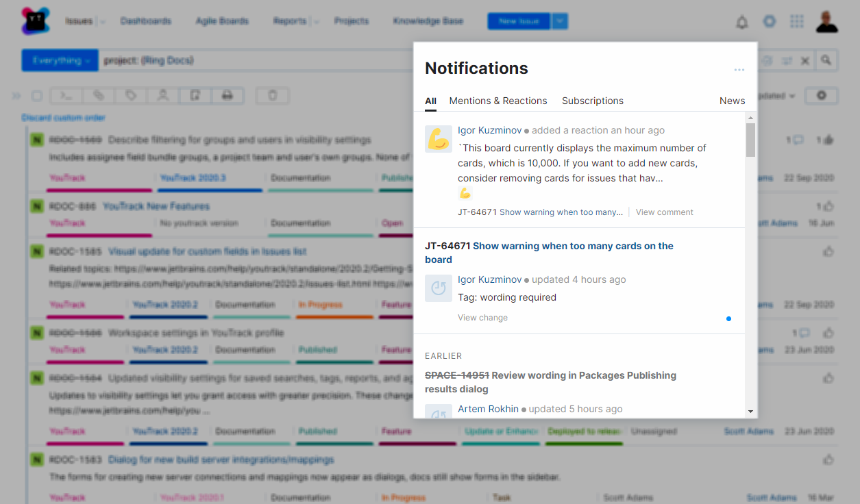The image size is (860, 504).
Task: Open the Agile Boards menu
Action: click(x=222, y=21)
